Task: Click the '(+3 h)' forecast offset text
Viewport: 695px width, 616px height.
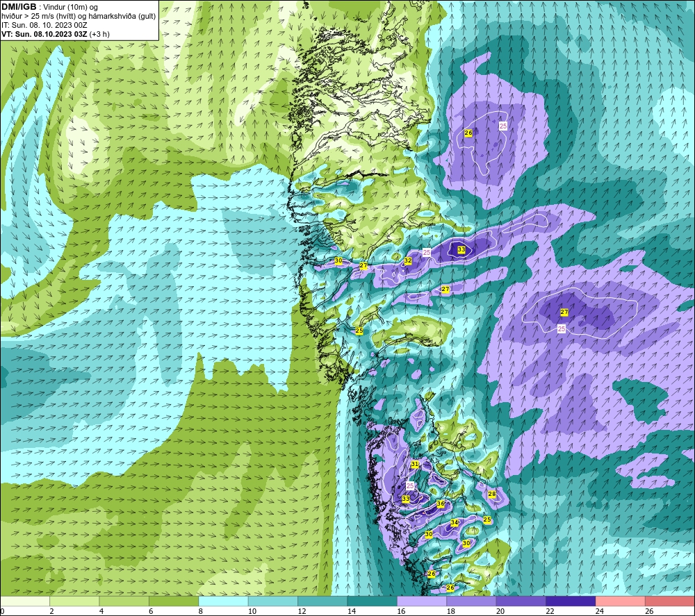Action: (x=99, y=34)
